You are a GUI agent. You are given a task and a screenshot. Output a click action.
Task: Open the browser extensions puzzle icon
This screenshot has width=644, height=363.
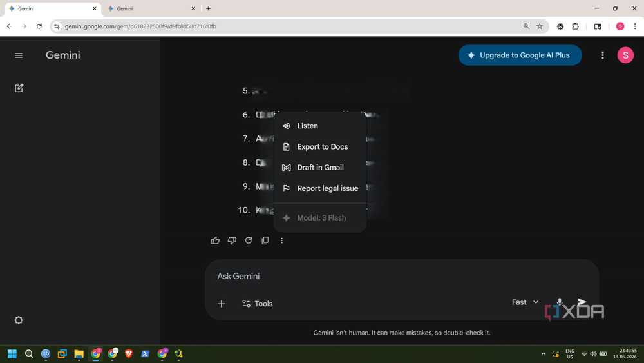tap(575, 26)
